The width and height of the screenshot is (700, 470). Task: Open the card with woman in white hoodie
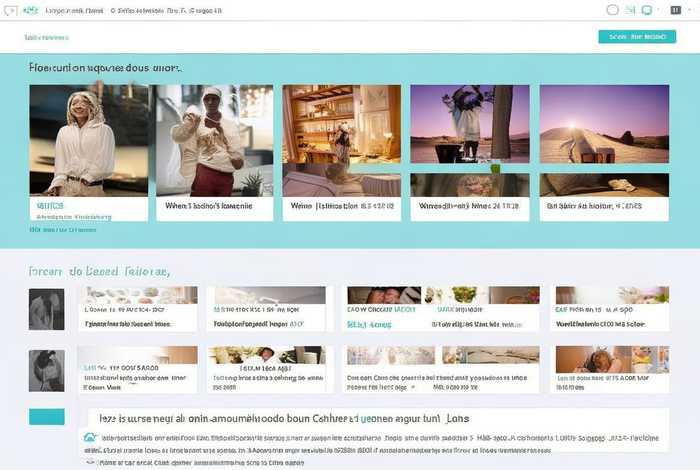point(89,150)
